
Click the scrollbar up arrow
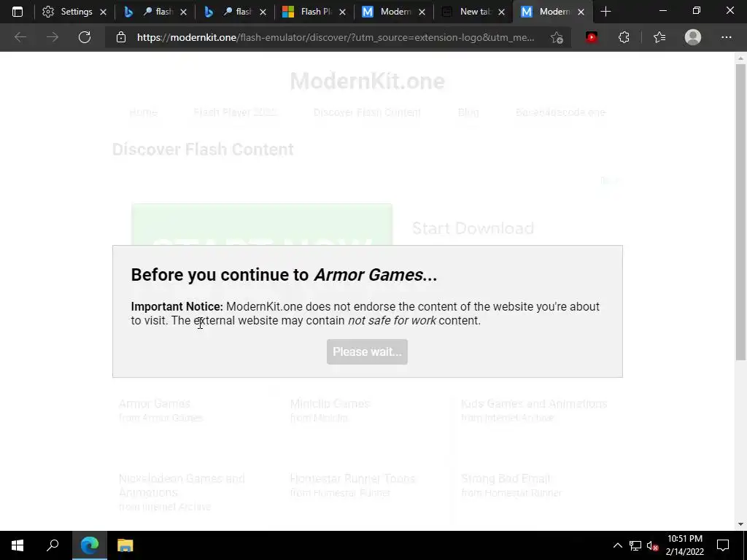(740, 58)
